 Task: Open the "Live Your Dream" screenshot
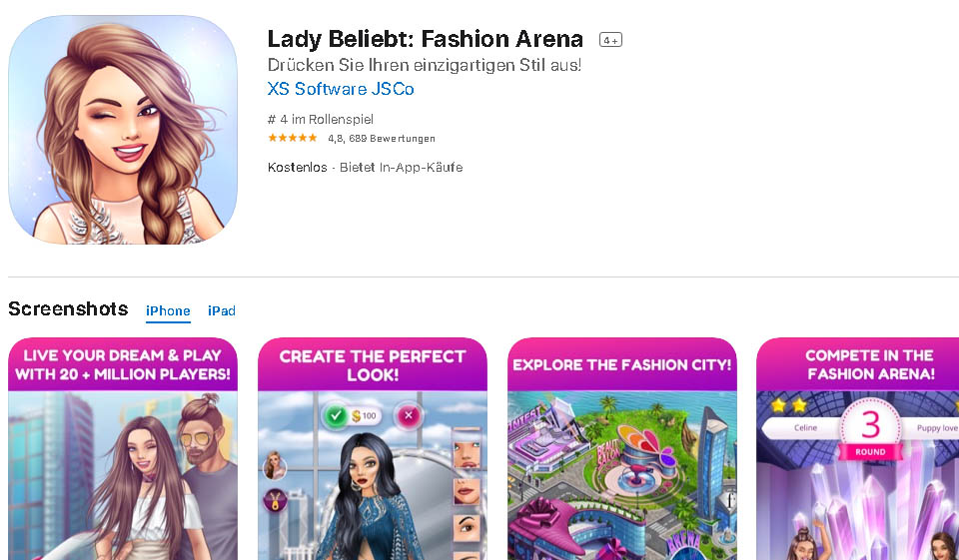click(123, 449)
